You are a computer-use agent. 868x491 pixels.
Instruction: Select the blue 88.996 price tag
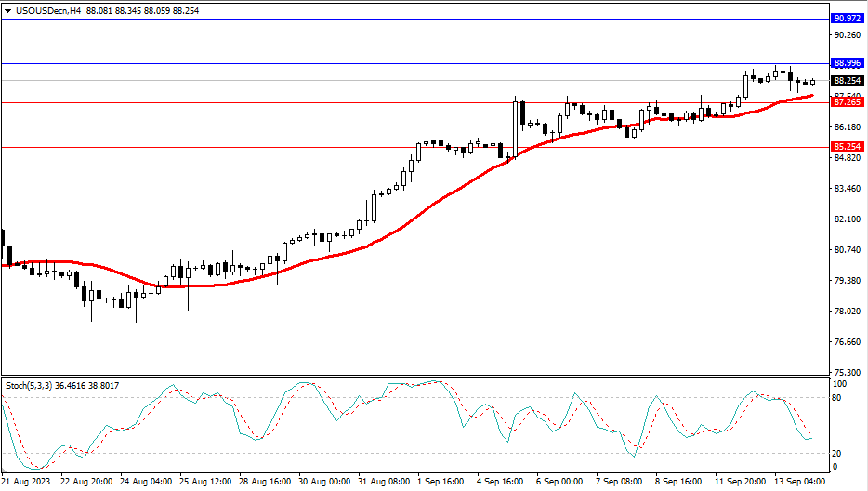coord(847,63)
